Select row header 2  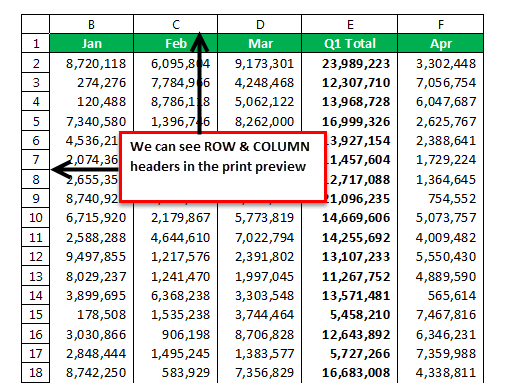(x=36, y=63)
